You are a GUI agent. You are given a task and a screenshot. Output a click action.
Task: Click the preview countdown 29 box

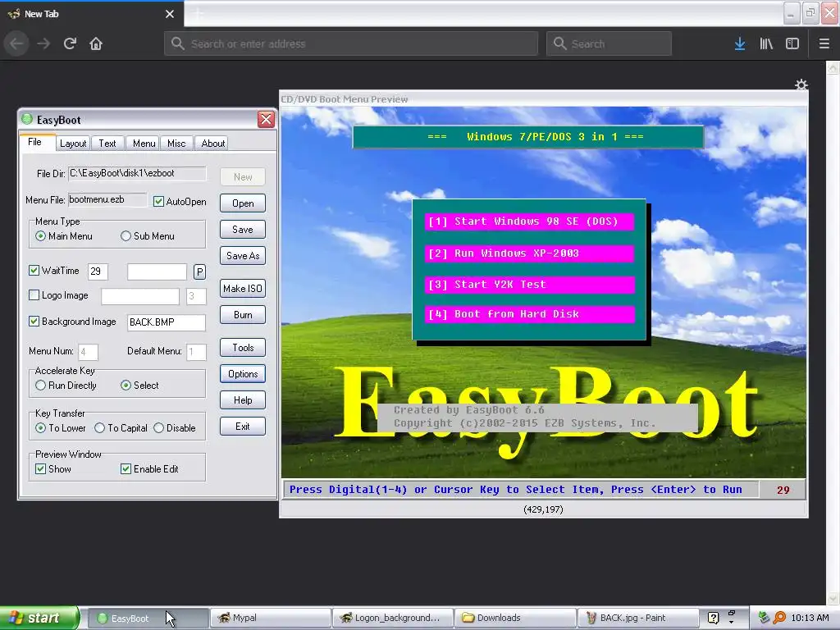[x=783, y=490]
